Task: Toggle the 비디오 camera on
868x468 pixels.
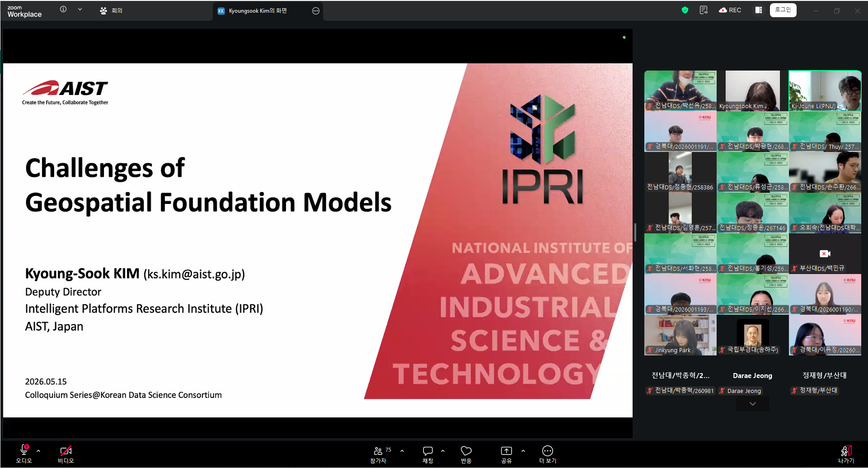Action: pyautogui.click(x=66, y=454)
